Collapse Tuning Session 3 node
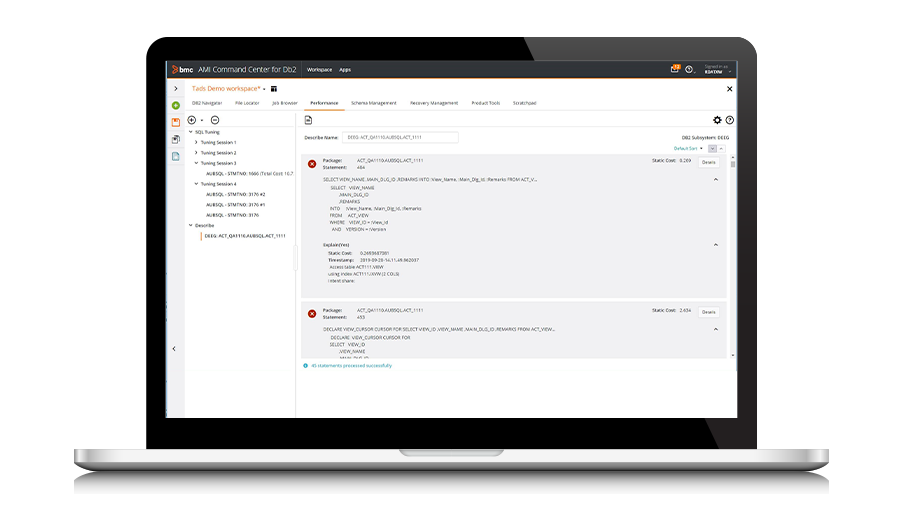This screenshot has width=900, height=516. [196, 163]
